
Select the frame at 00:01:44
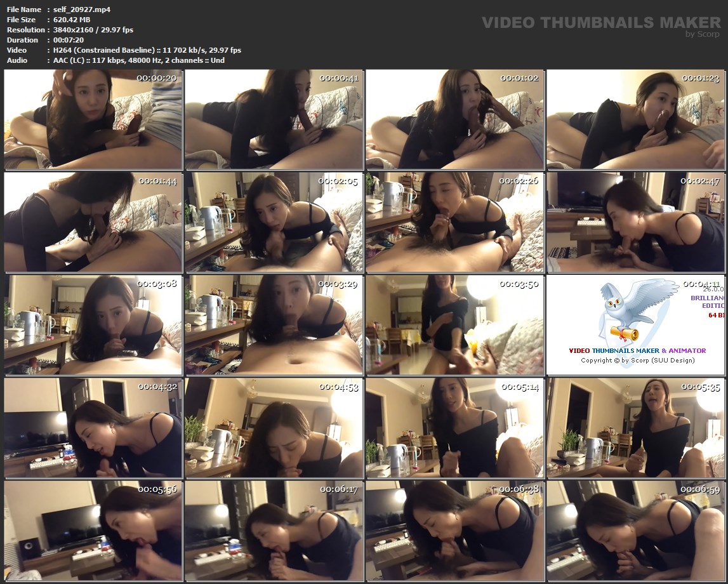pyautogui.click(x=93, y=222)
